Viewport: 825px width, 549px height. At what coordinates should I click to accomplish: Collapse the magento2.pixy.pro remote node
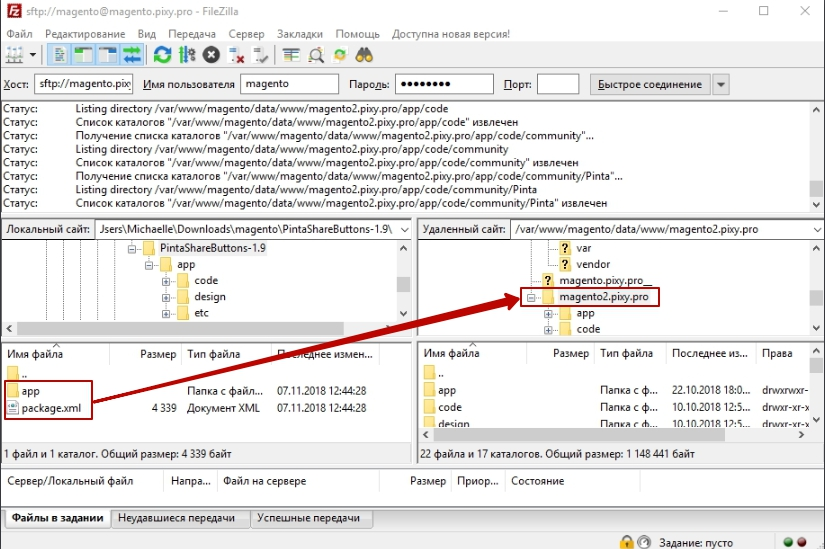point(531,297)
